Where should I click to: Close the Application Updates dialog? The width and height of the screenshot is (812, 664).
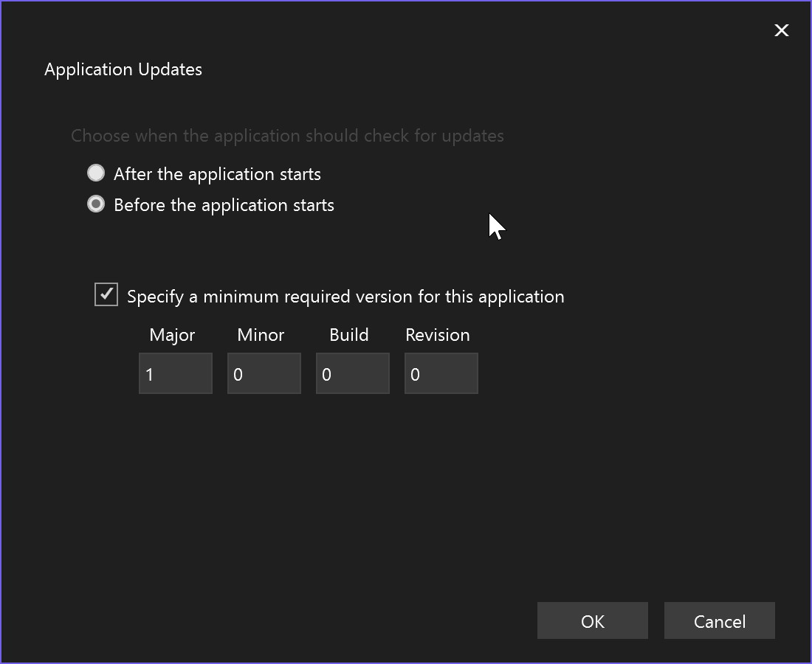pos(782,30)
